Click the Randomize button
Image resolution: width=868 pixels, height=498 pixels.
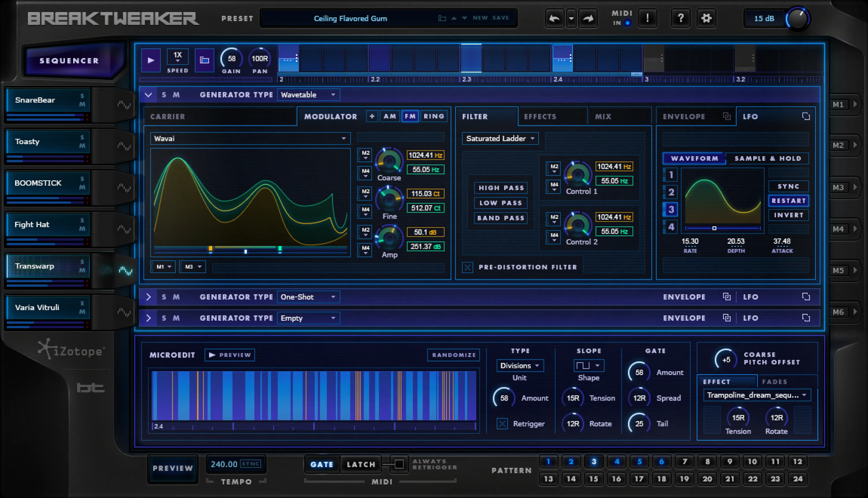pos(454,355)
